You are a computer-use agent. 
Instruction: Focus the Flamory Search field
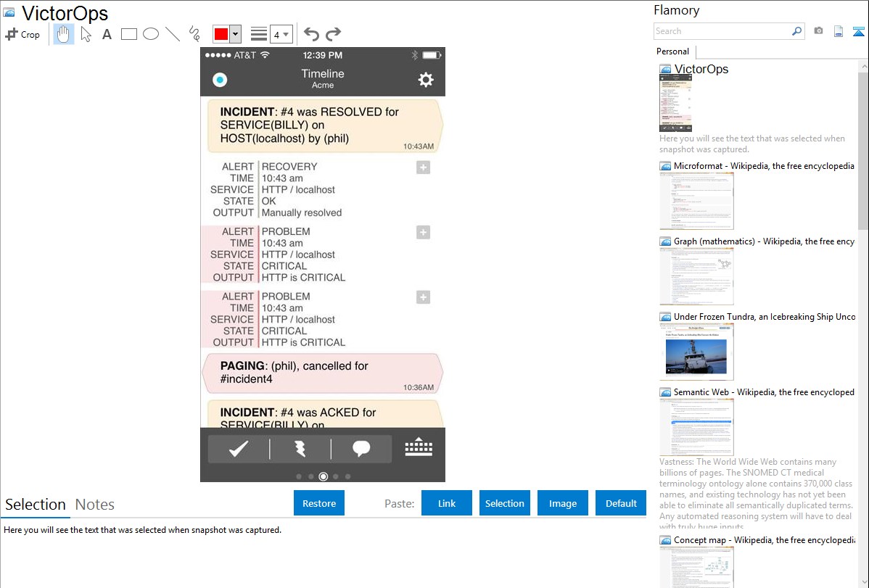722,32
